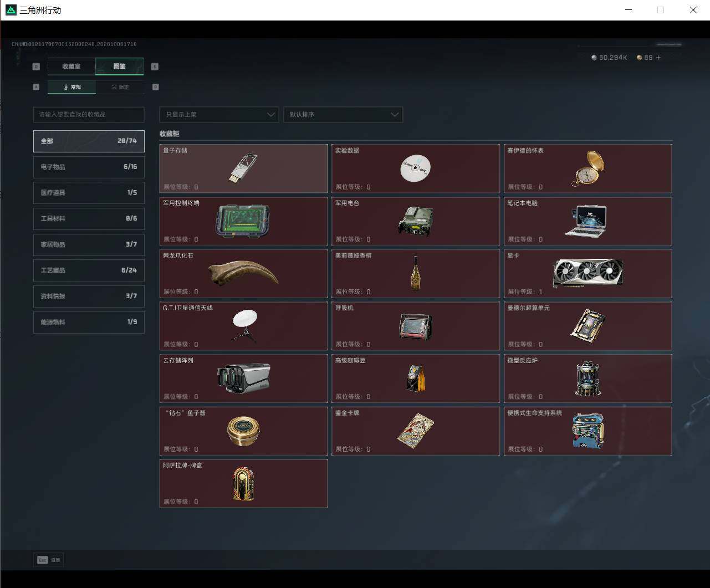Select the 呼吸机 ventilator item

[416, 326]
